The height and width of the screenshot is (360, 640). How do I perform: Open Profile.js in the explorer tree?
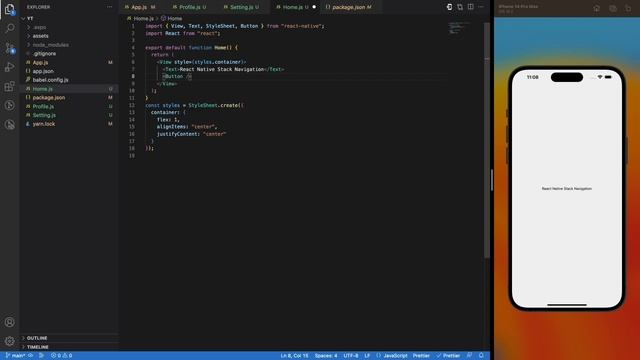tap(43, 106)
